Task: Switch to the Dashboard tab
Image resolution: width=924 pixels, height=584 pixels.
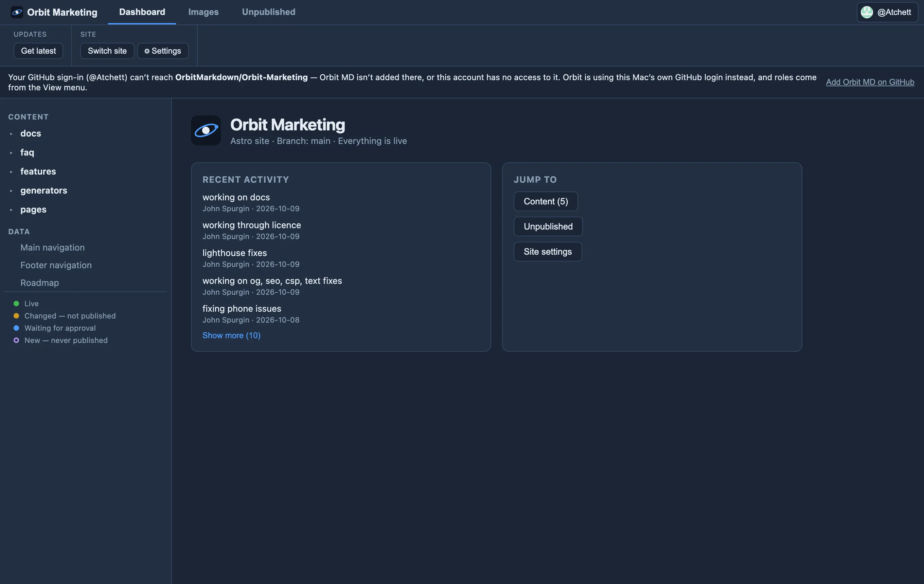Action: 142,12
